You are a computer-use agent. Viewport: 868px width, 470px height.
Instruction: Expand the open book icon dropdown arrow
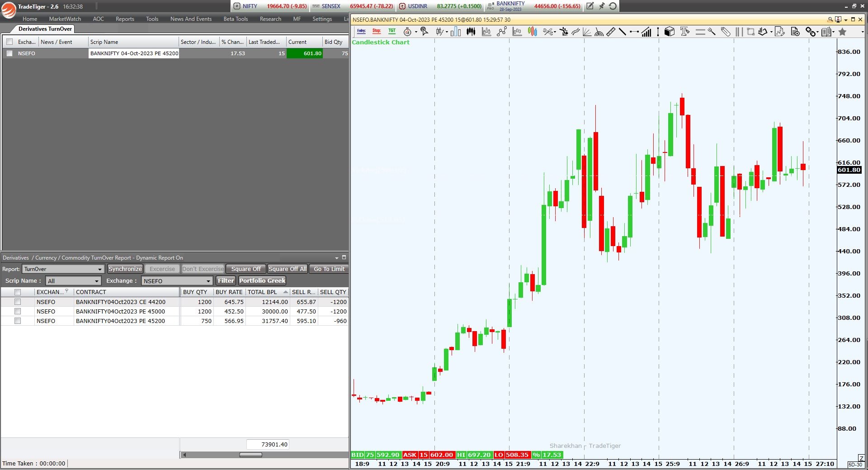pos(833,32)
